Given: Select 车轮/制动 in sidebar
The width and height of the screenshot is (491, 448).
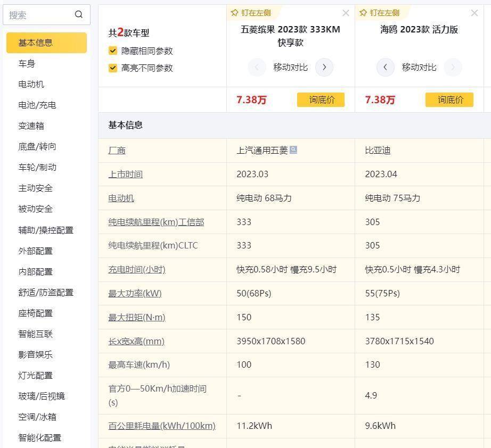Looking at the screenshot, I should [x=37, y=168].
